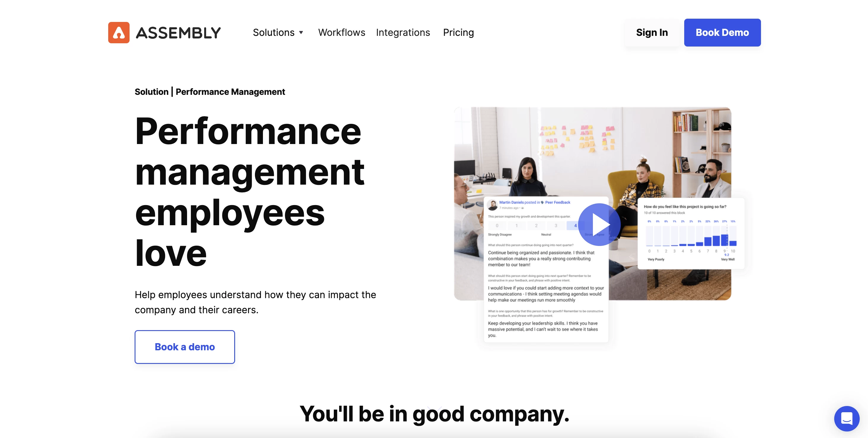Expand the Solutions navigation dropdown
This screenshot has width=868, height=438.
pos(279,32)
